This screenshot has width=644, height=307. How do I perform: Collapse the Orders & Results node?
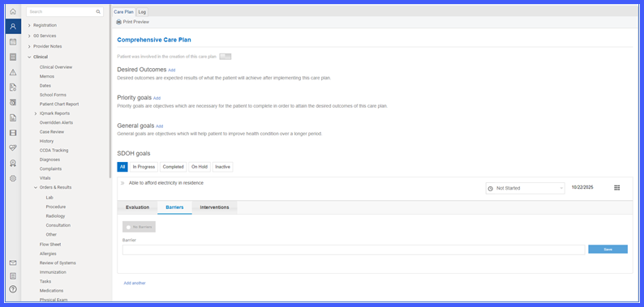[x=36, y=187]
